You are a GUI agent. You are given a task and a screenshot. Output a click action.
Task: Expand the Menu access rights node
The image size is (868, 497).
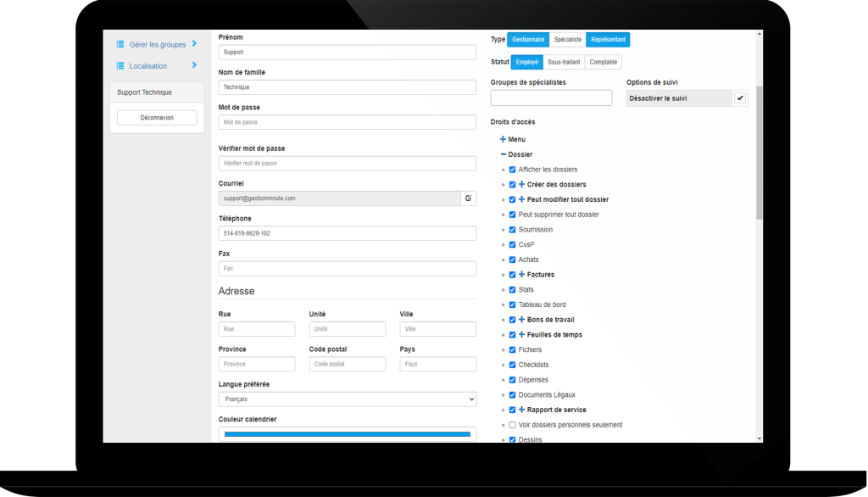[x=503, y=139]
